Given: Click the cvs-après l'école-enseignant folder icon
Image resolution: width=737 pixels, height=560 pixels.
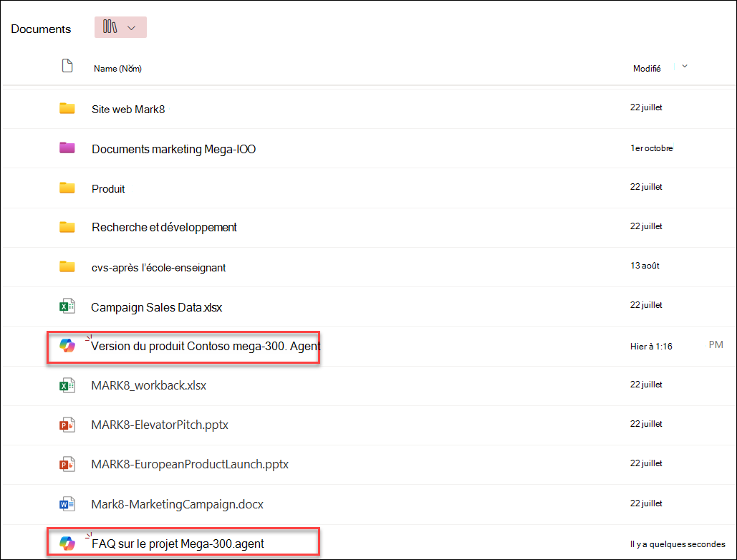Looking at the screenshot, I should [x=67, y=267].
